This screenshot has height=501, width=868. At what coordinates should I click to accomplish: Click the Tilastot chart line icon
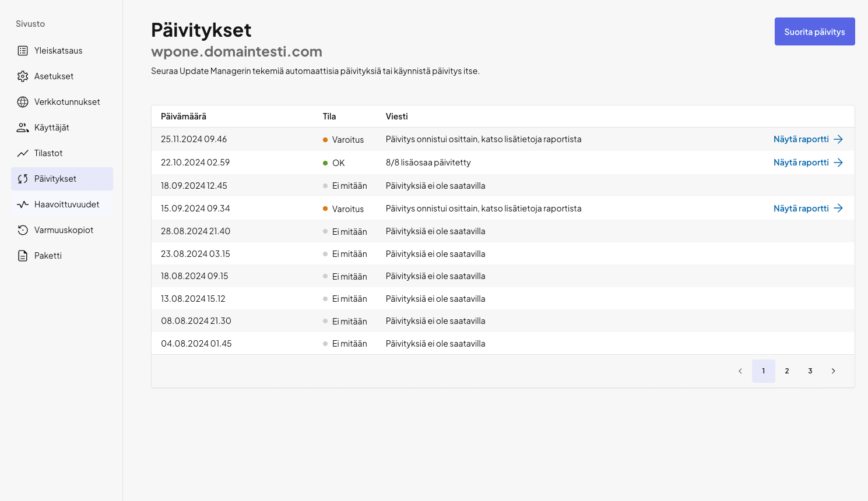click(23, 153)
